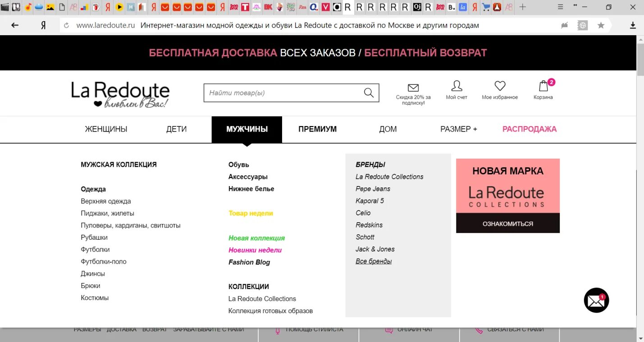Open Костюмы category

95,298
